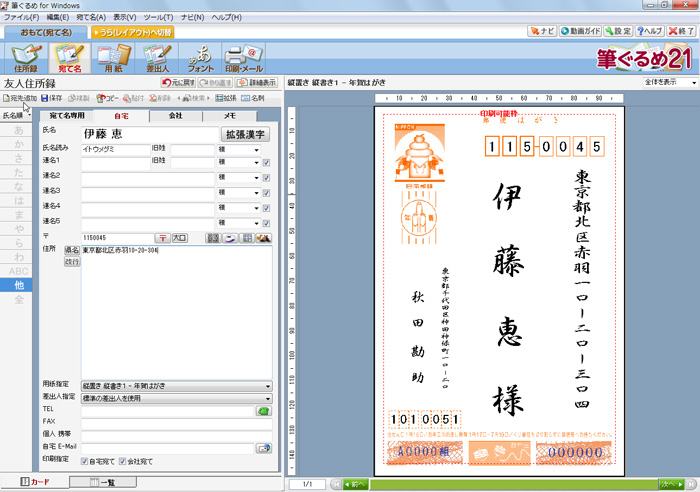This screenshot has height=492, width=700.
Task: Uncheck the 自宅宛て checkbox
Action: coord(86,462)
